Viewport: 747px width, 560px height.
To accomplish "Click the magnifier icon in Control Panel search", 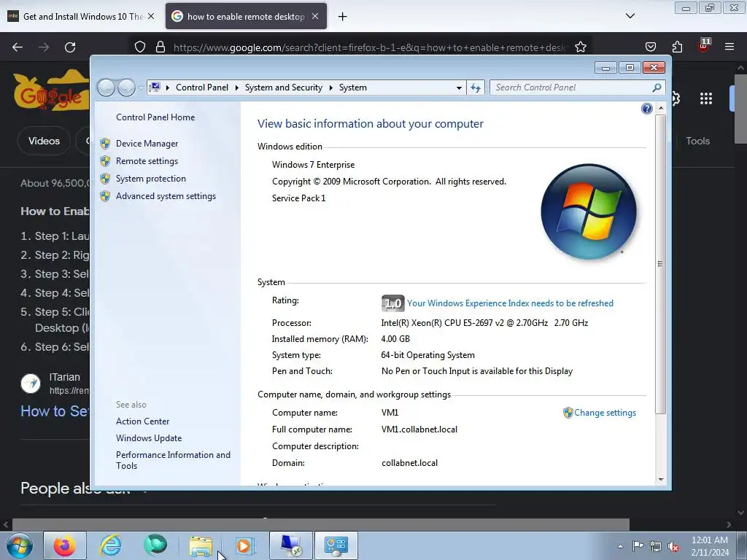I will 657,87.
